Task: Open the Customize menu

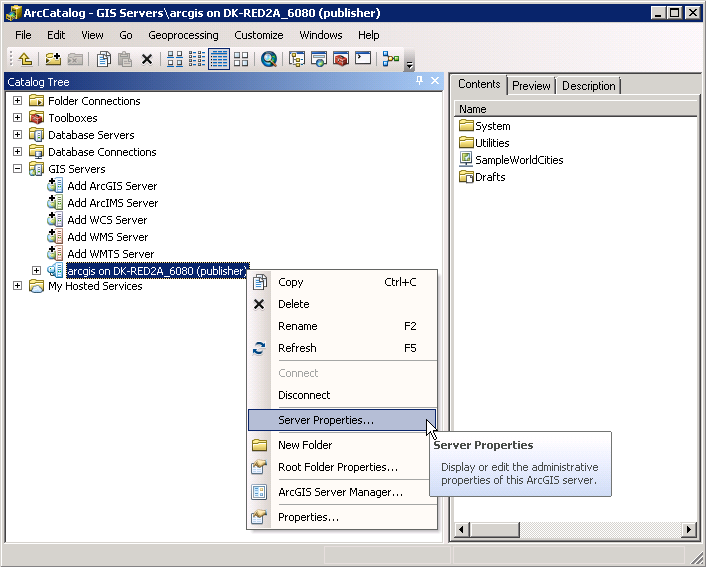Action: point(258,35)
